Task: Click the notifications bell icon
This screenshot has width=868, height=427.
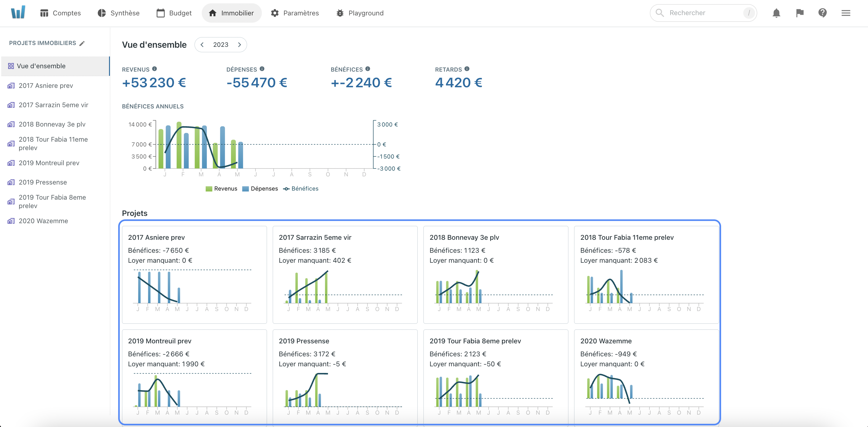Action: (x=776, y=13)
